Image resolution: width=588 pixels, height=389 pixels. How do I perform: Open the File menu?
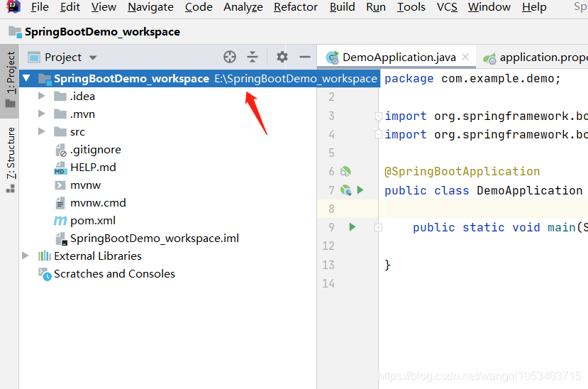(x=40, y=7)
